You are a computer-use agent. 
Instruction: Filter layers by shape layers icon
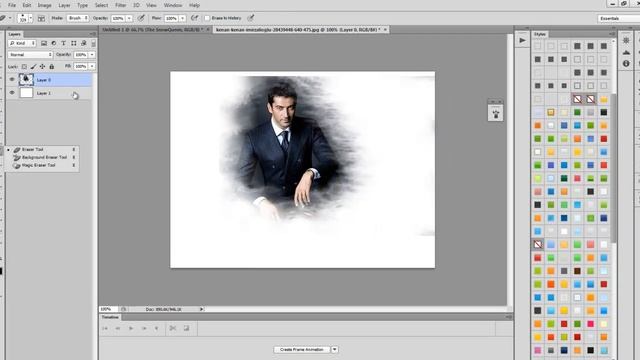[73, 43]
